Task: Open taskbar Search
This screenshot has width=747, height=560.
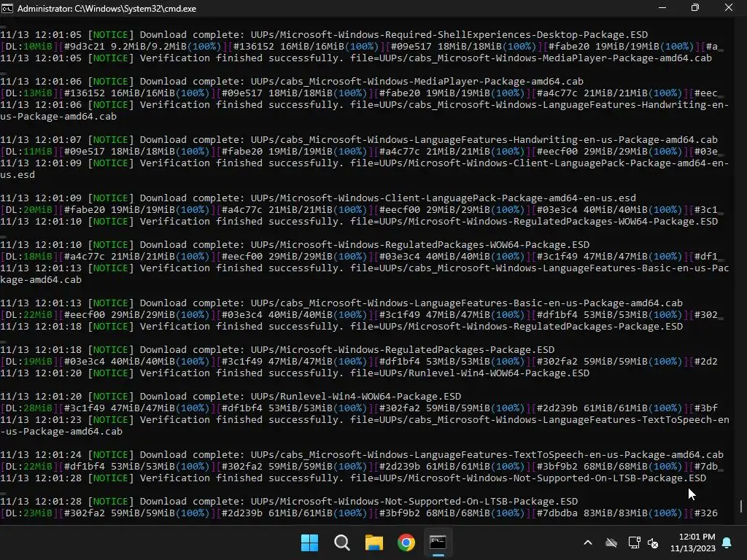Action: pos(341,542)
